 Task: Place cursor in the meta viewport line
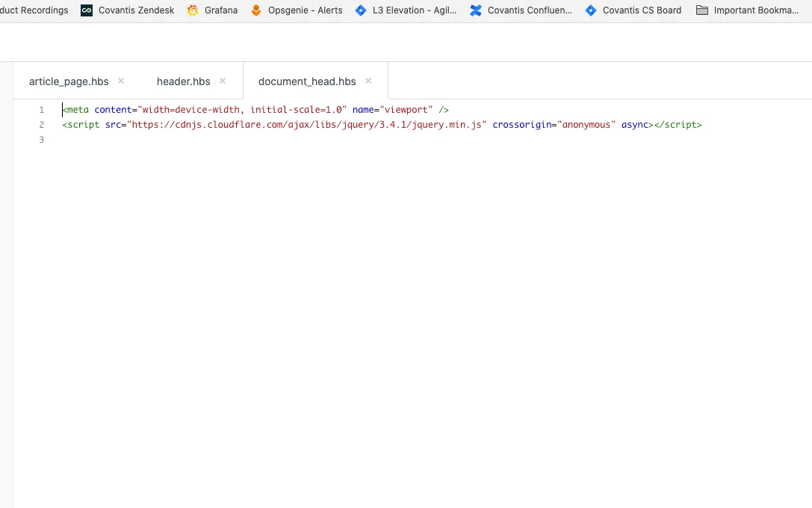click(255, 110)
